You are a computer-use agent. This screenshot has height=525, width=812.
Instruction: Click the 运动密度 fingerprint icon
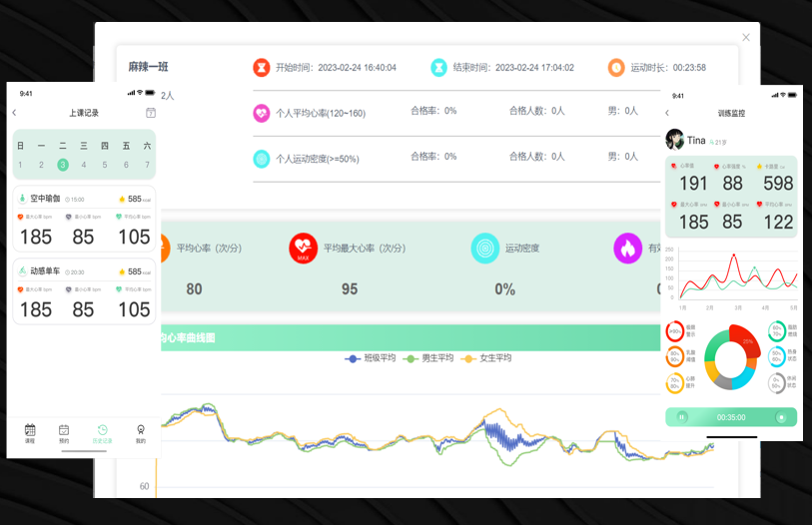tap(485, 247)
